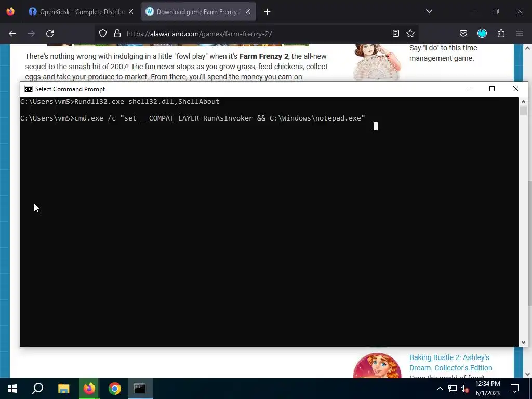
Task: Click webpage scrollbar down arrow
Action: (528, 374)
